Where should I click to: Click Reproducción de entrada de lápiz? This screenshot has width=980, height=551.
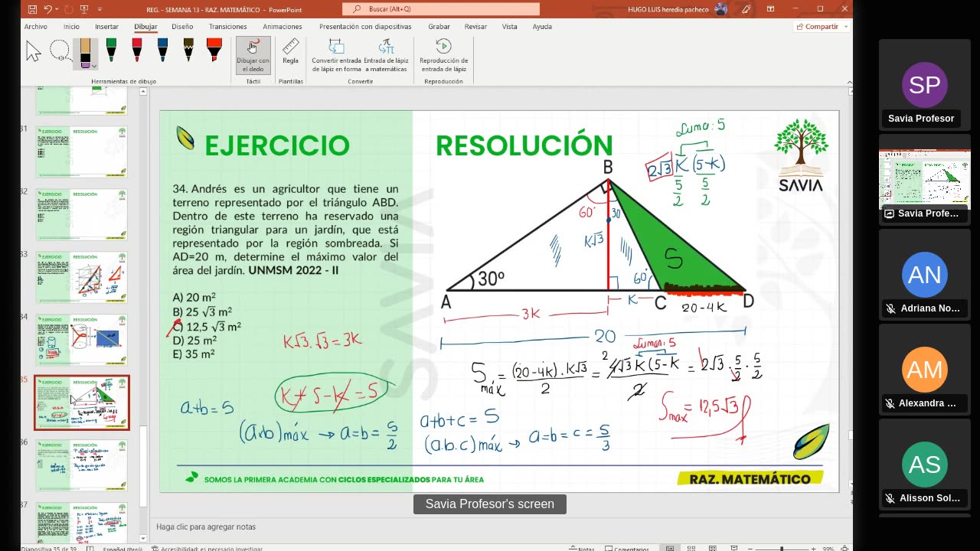click(x=443, y=55)
